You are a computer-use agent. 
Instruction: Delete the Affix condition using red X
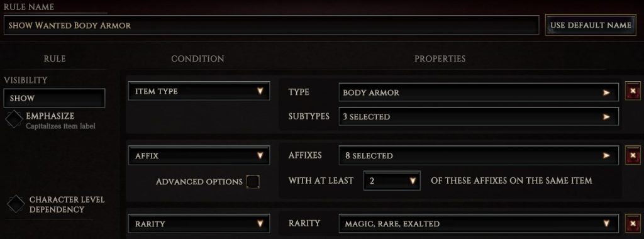click(x=633, y=155)
